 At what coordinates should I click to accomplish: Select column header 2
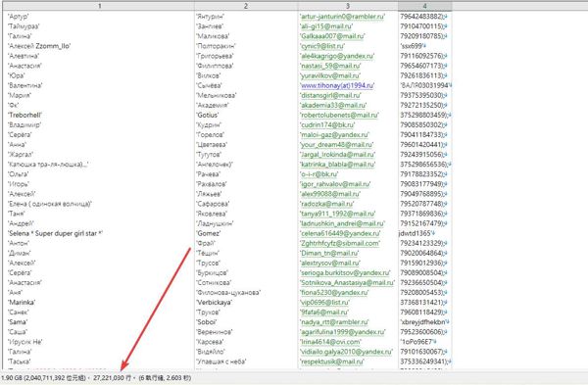click(246, 6)
